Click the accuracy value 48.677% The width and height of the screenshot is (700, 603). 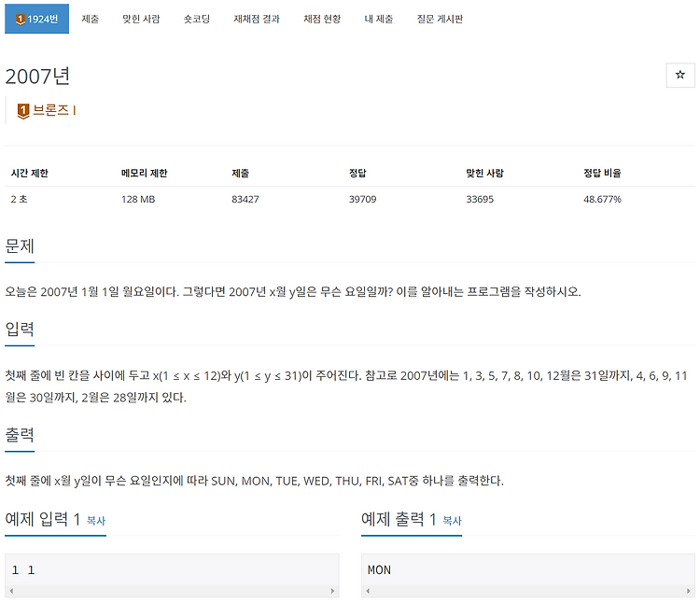[x=602, y=199]
